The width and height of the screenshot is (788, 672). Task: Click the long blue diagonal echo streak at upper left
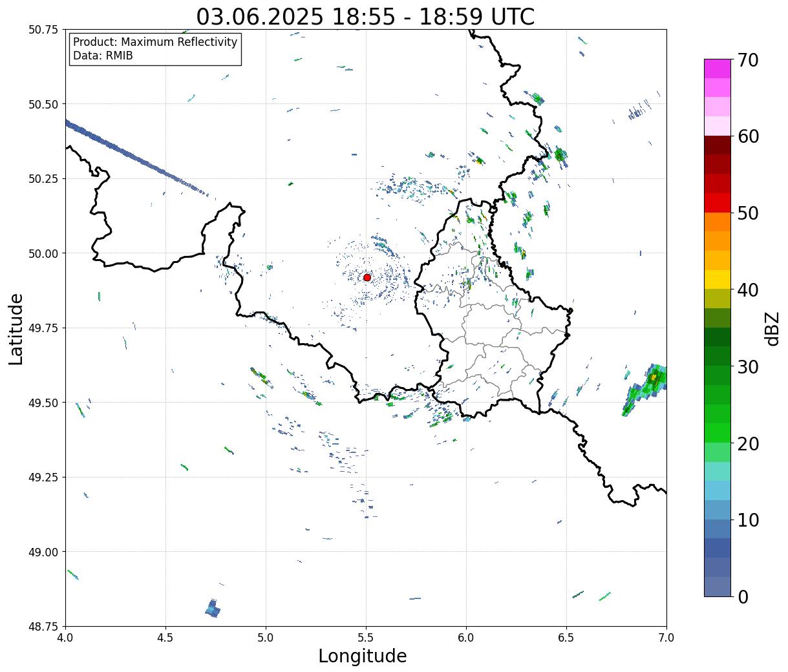[136, 156]
